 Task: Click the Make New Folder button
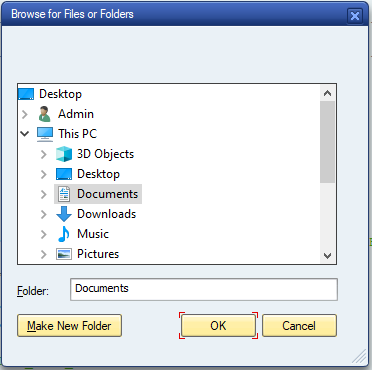(x=69, y=326)
